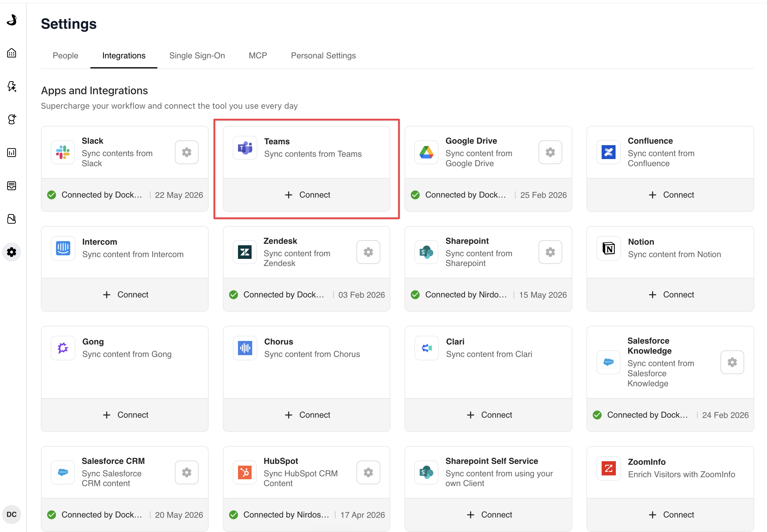Screen dimensions: 767x532
Task: Open Google Drive integration settings gear
Action: pyautogui.click(x=550, y=152)
